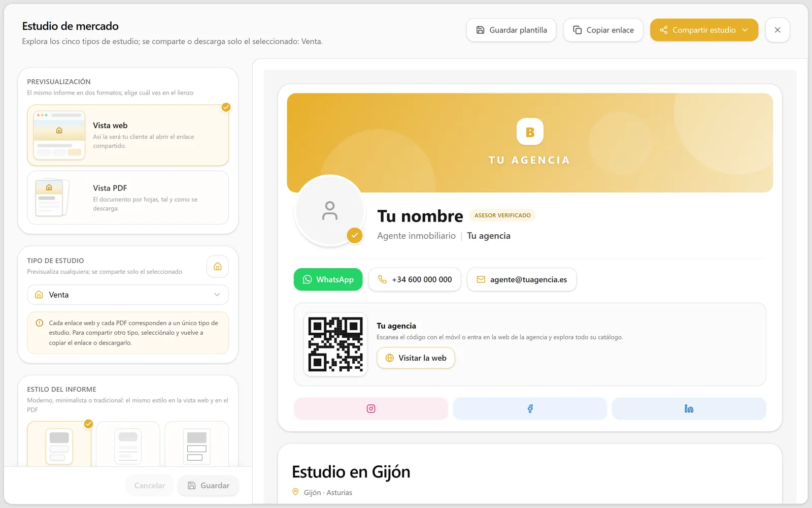Close the Estudio de mercado dialog
Screen dimensions: 812x508
click(x=777, y=30)
